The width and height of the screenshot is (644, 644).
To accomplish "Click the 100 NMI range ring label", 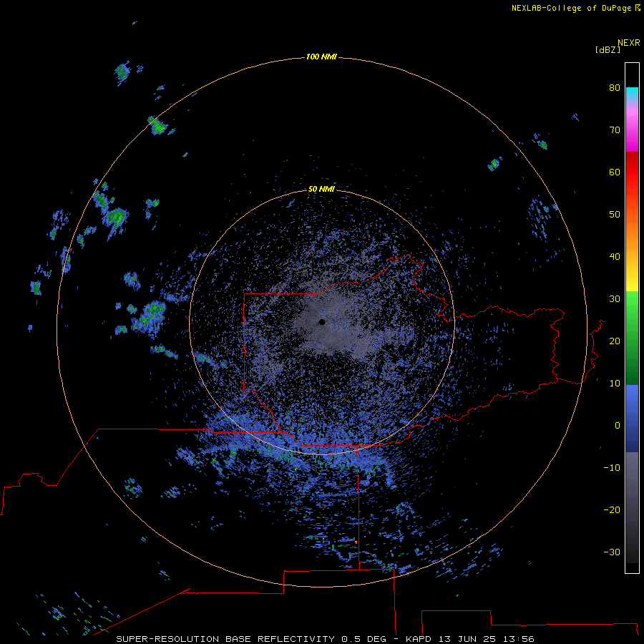I will 321,57.
